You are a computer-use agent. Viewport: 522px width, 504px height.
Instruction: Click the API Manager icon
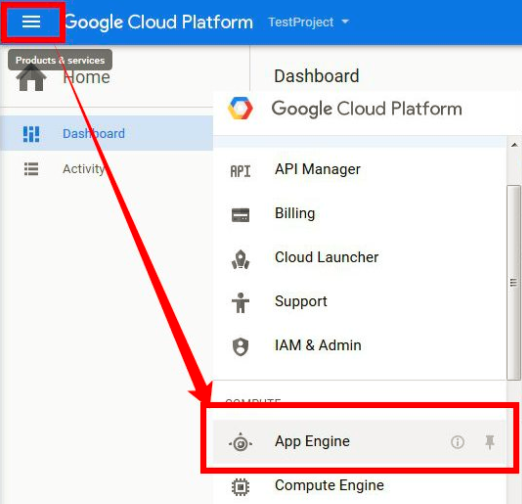(x=240, y=171)
